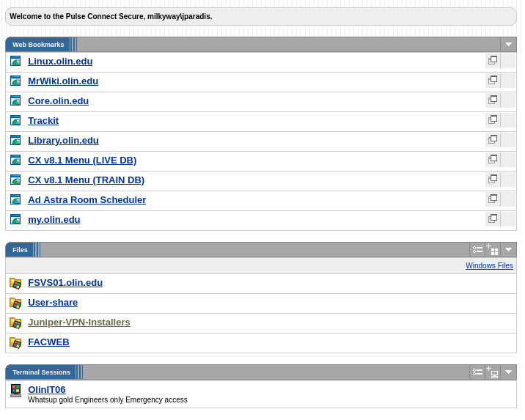Click the add Windows file bookmark icon
Viewport: 525px width, 420px height.
click(x=493, y=250)
